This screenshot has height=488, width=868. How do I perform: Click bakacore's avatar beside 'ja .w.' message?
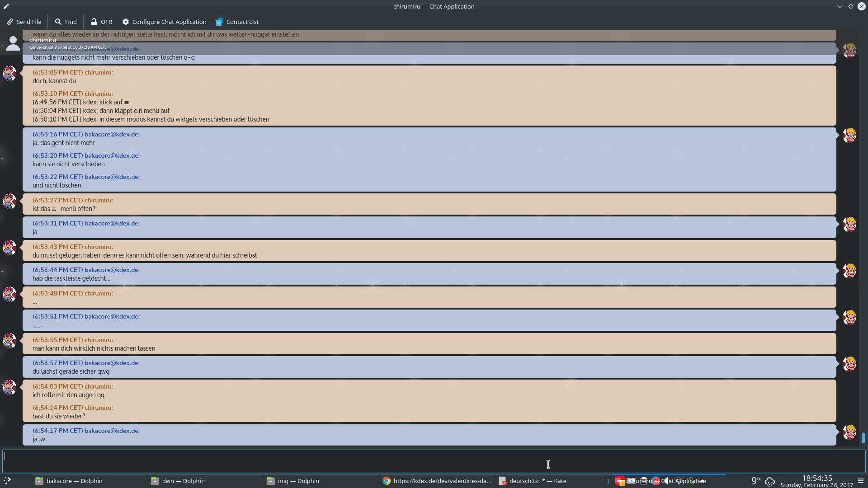849,432
